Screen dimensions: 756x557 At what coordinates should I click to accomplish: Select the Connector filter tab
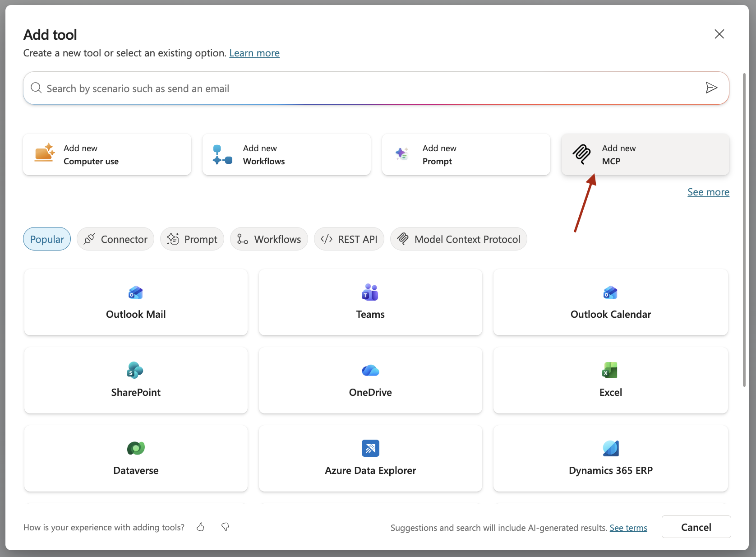click(x=115, y=239)
